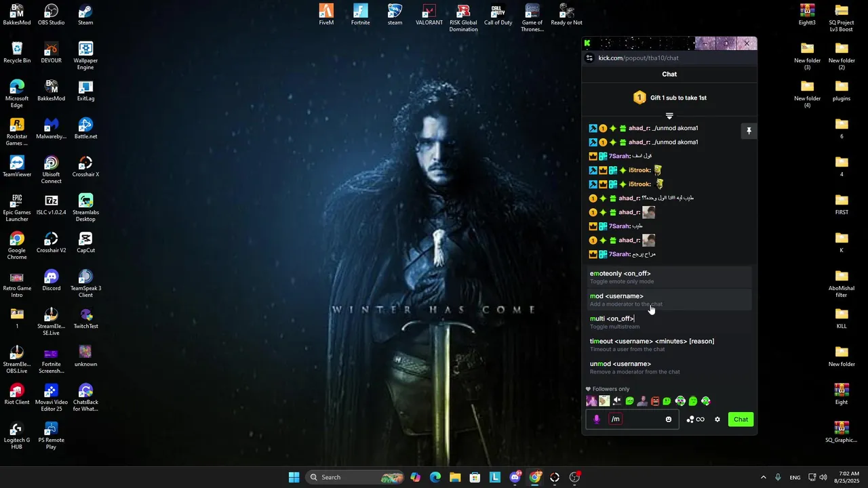Open Battle.net desktop icon

(85, 129)
